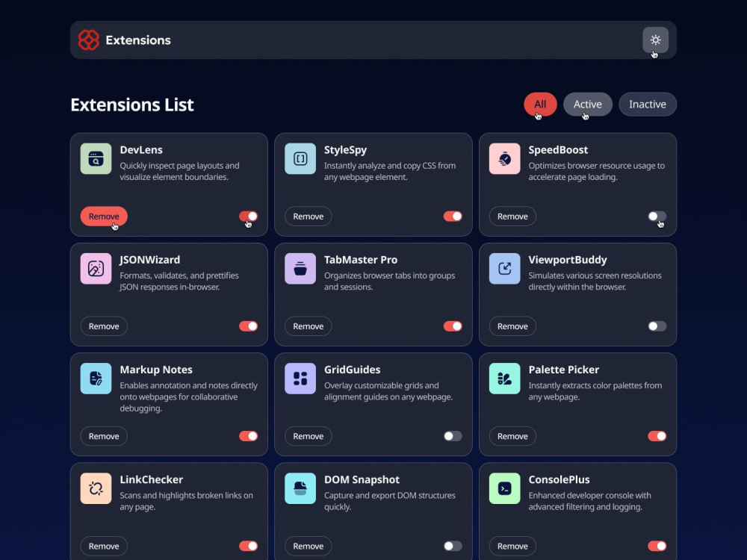This screenshot has height=560, width=747.
Task: Remove the ConsolePlus extension
Action: coord(512,547)
